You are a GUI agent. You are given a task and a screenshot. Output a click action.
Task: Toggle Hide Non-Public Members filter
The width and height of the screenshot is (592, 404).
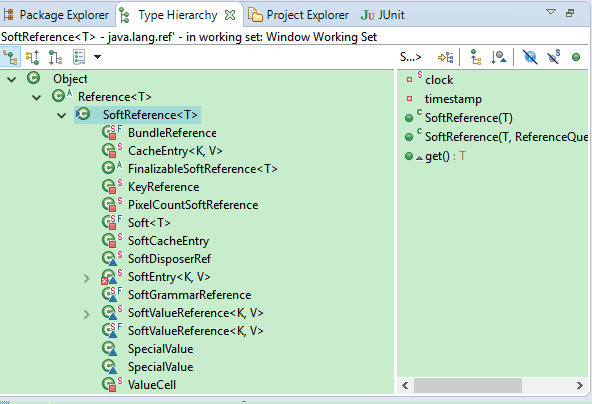click(x=576, y=57)
